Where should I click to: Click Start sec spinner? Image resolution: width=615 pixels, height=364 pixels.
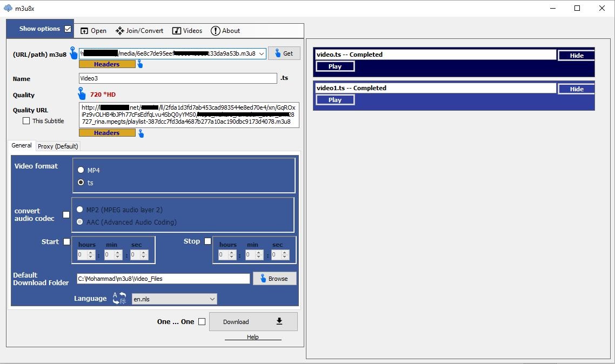[139, 255]
